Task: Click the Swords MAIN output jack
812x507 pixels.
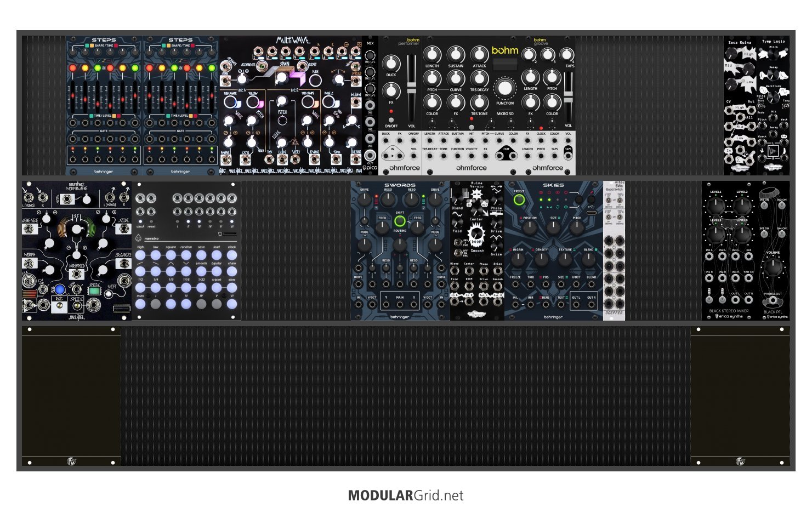Action: pos(400,304)
